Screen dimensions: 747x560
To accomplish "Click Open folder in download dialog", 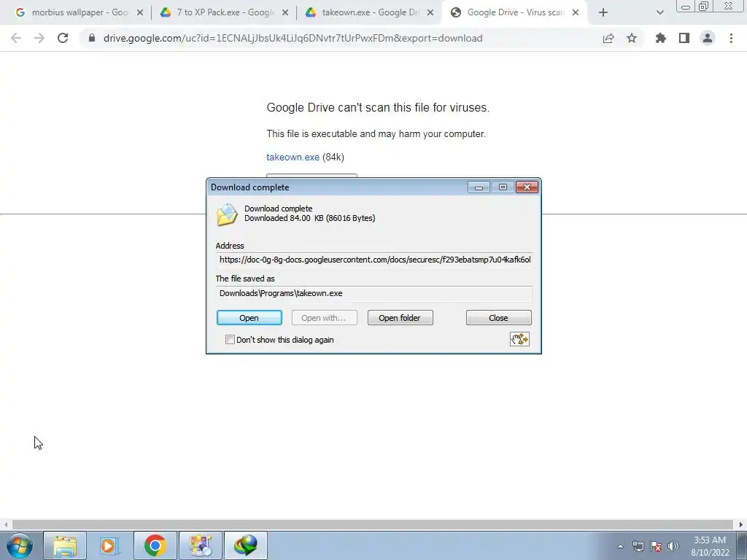I will (400, 318).
